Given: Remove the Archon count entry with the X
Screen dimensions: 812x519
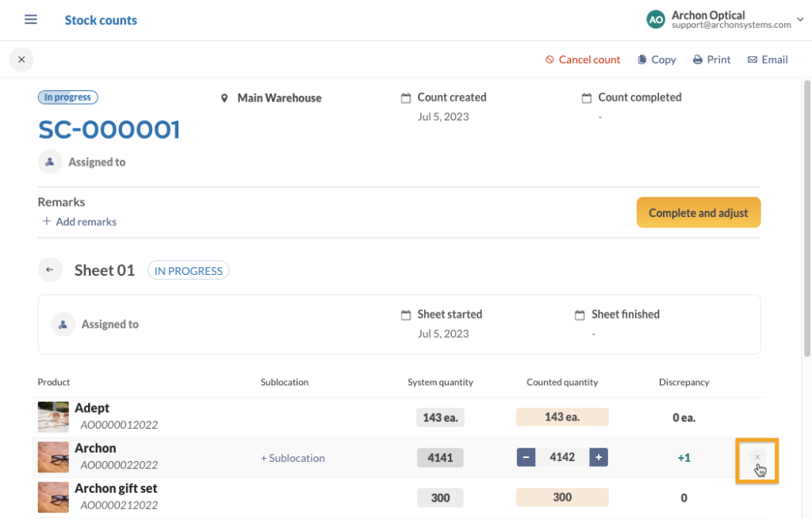Looking at the screenshot, I should (756, 457).
